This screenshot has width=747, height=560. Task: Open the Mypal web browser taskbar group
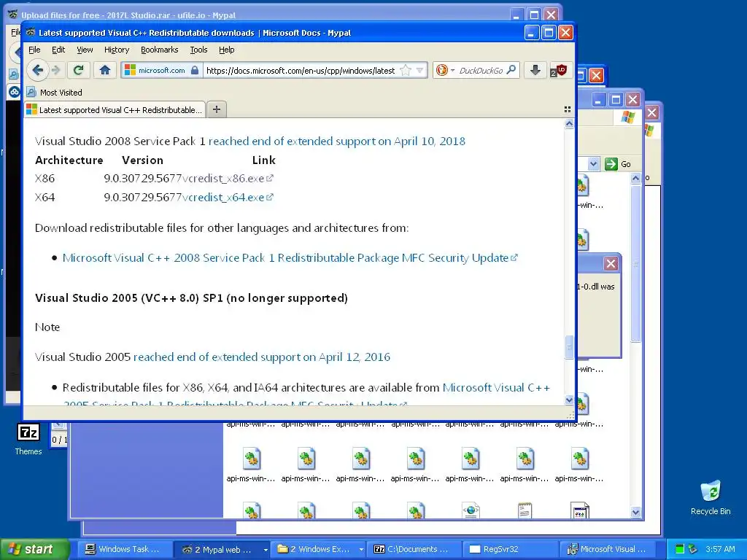coord(222,550)
